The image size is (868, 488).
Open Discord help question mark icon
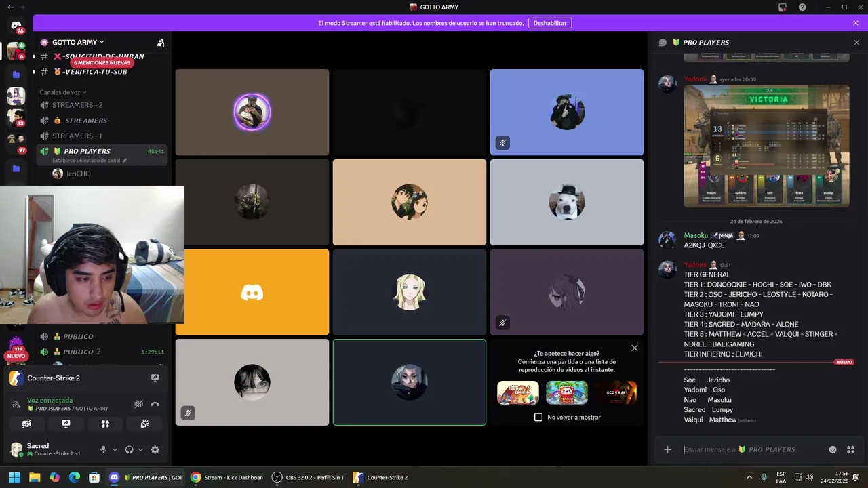coord(802,7)
